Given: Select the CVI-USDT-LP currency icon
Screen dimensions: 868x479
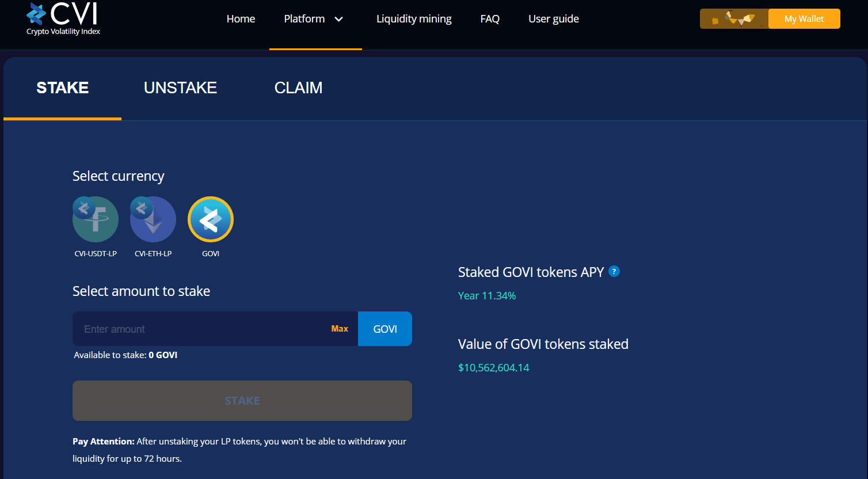Looking at the screenshot, I should [x=96, y=219].
